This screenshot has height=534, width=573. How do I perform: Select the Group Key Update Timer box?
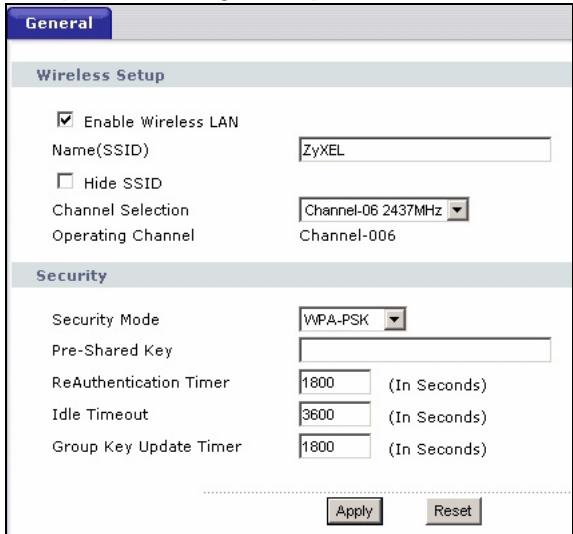pos(335,446)
